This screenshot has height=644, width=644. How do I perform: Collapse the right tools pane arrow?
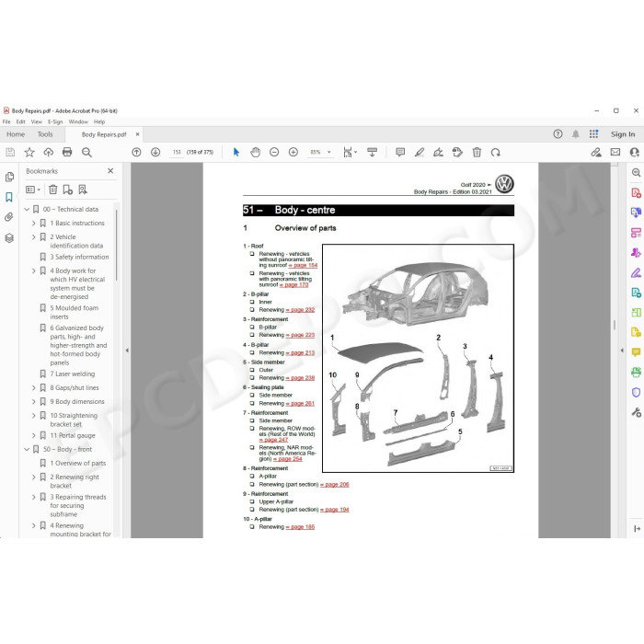tap(622, 351)
